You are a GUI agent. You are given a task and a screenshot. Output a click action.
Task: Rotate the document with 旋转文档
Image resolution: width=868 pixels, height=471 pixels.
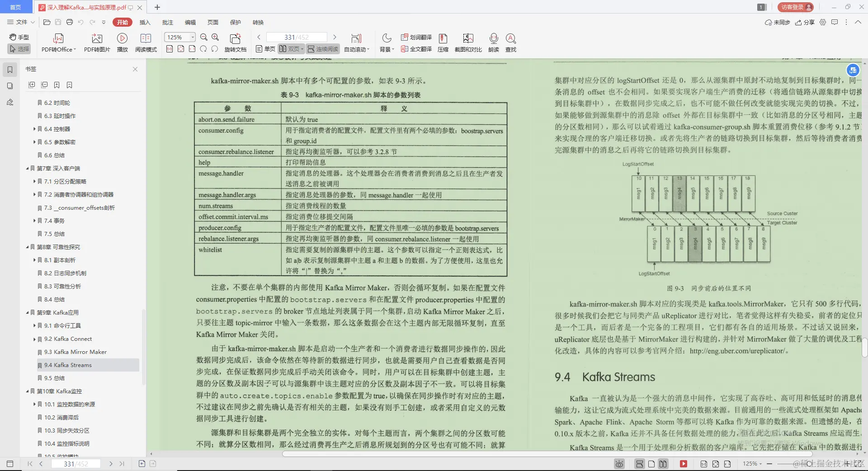point(235,43)
